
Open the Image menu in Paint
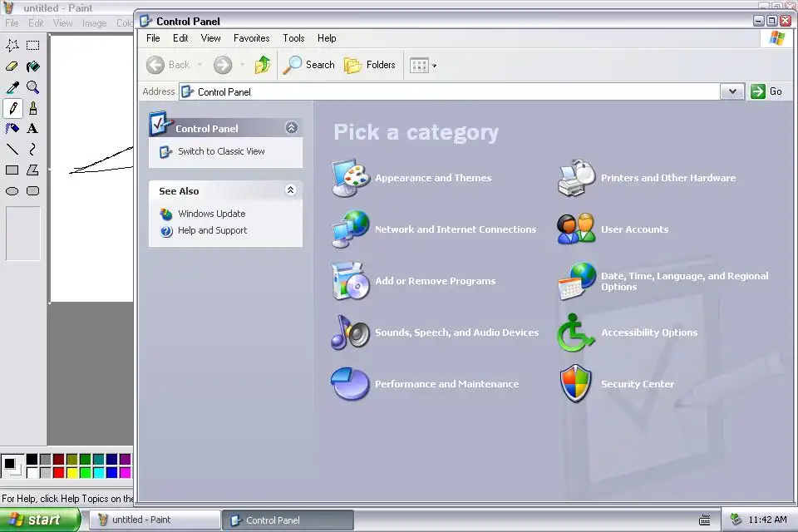94,23
